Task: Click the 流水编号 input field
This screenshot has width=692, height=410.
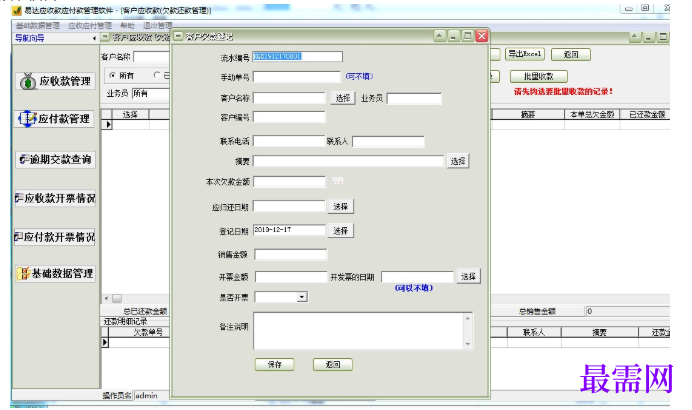Action: tap(297, 56)
